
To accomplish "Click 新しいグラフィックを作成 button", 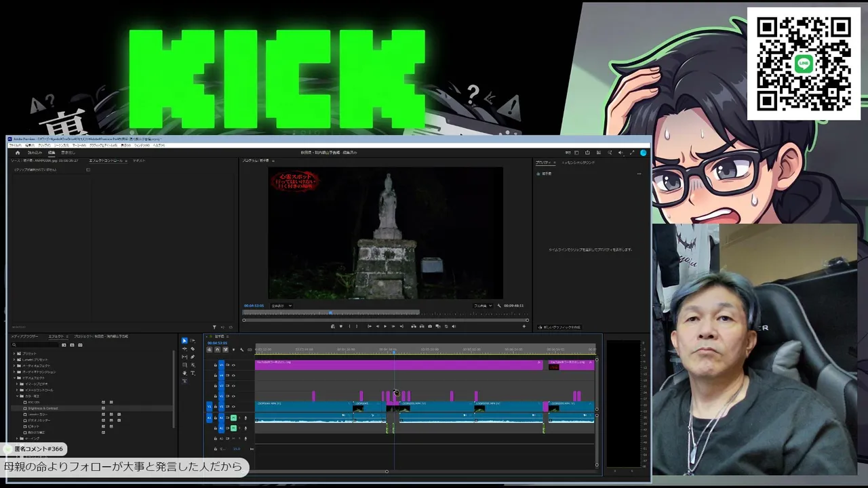I will [560, 327].
